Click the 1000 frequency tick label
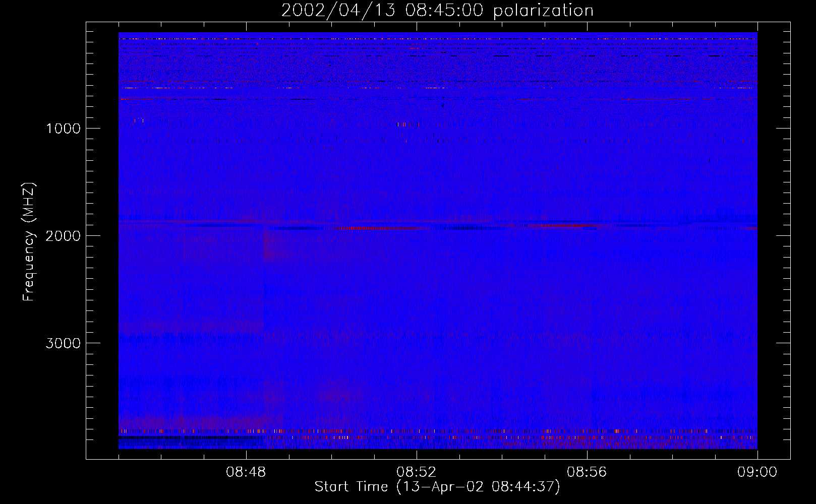The image size is (816, 504). 63,129
